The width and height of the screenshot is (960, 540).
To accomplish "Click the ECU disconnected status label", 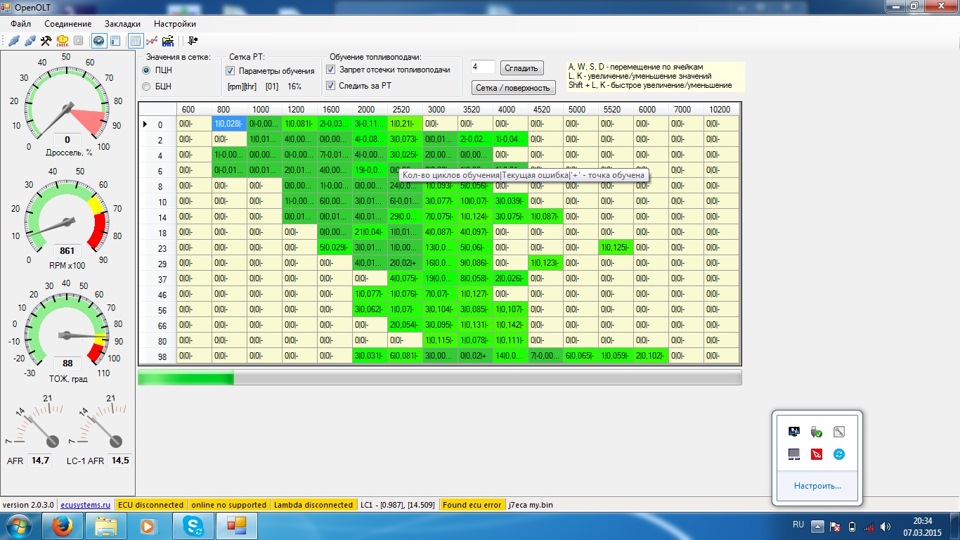I will [151, 505].
